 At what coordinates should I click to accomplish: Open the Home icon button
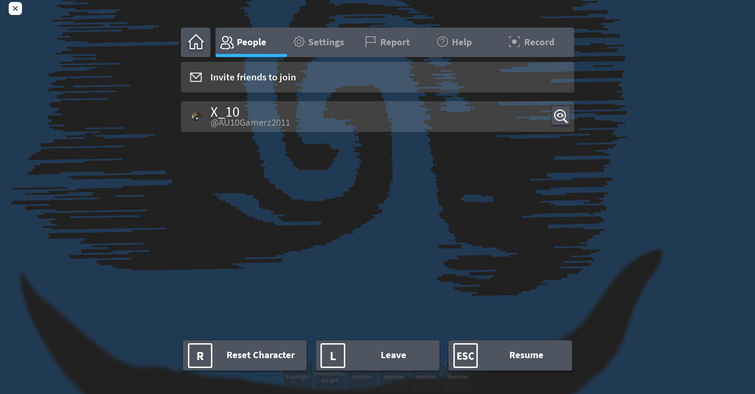(x=195, y=42)
